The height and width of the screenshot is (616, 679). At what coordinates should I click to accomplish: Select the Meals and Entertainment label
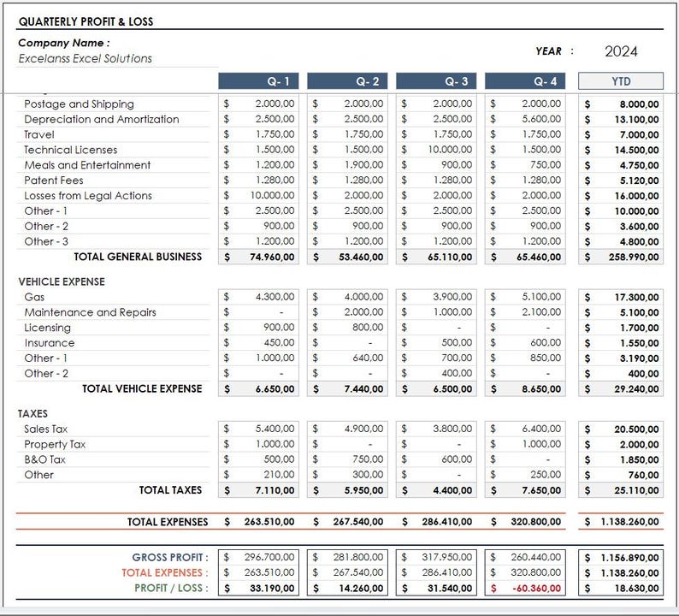[87, 165]
